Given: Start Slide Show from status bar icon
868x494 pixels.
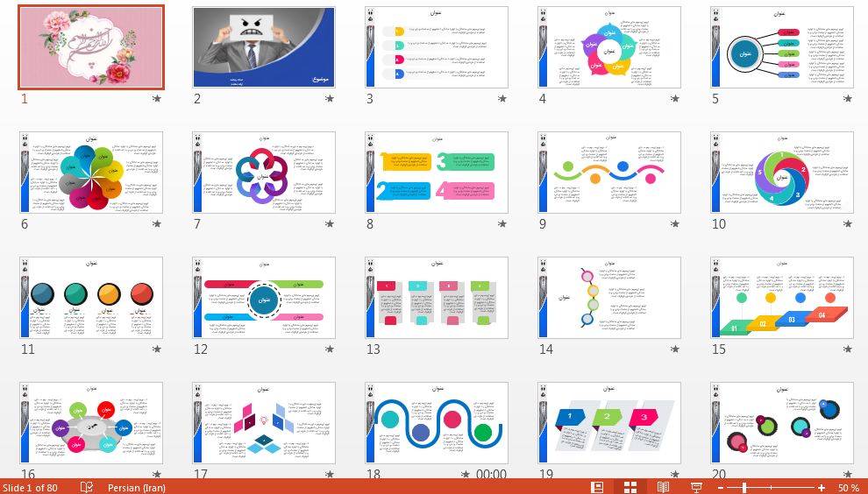Looking at the screenshot, I should (697, 487).
